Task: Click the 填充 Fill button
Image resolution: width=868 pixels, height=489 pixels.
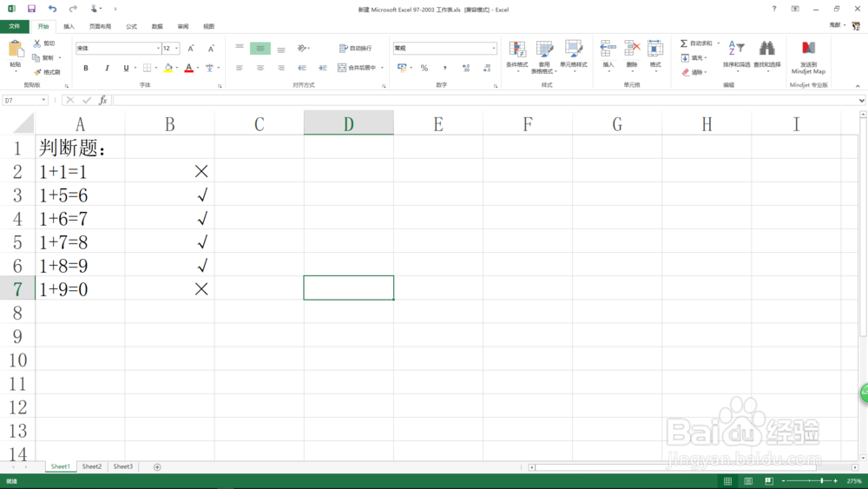Action: point(694,57)
